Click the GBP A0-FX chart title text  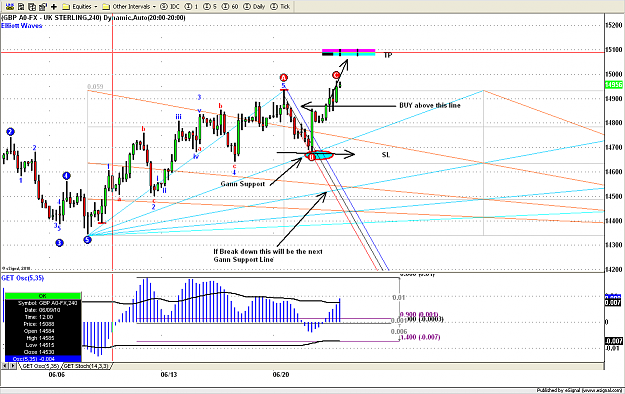93,18
